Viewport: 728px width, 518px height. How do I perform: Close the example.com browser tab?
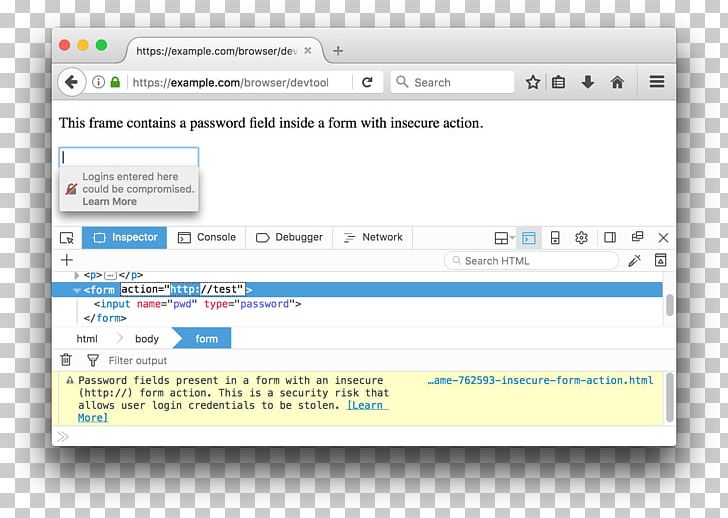coord(307,51)
